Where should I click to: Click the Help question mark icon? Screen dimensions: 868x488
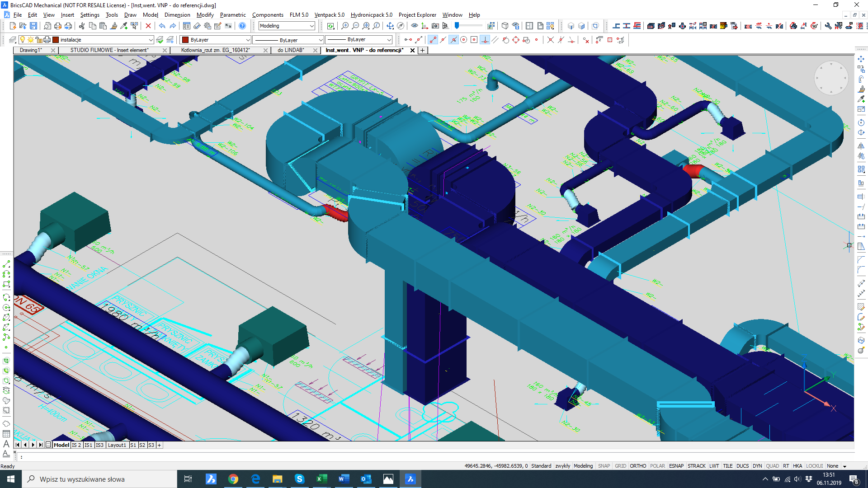point(242,26)
